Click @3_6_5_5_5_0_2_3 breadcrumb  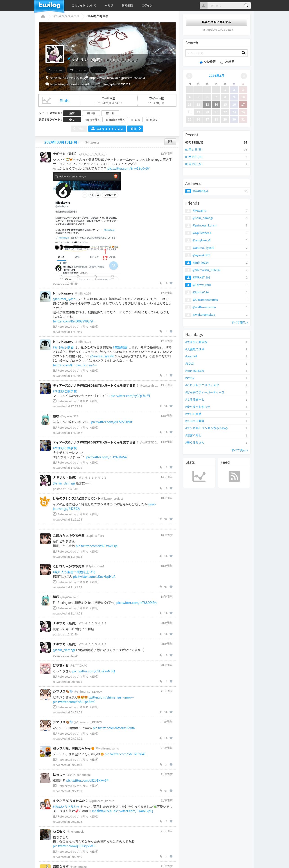tap(66, 16)
